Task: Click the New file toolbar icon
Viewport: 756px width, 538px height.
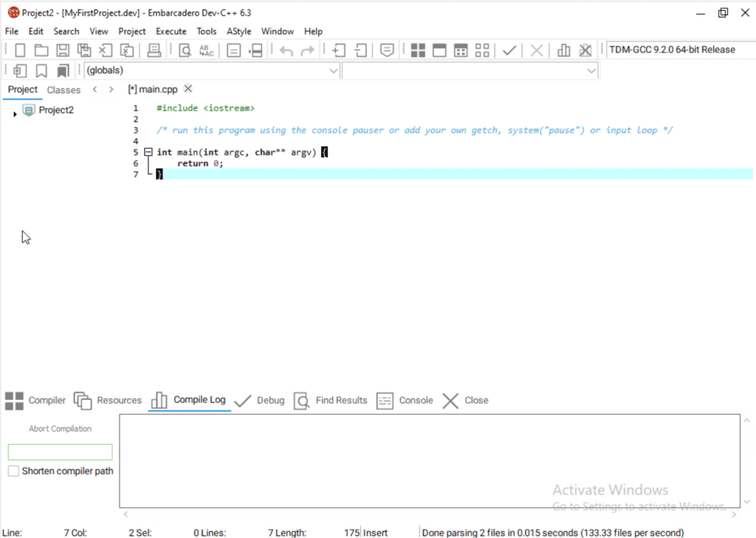Action: [x=20, y=50]
